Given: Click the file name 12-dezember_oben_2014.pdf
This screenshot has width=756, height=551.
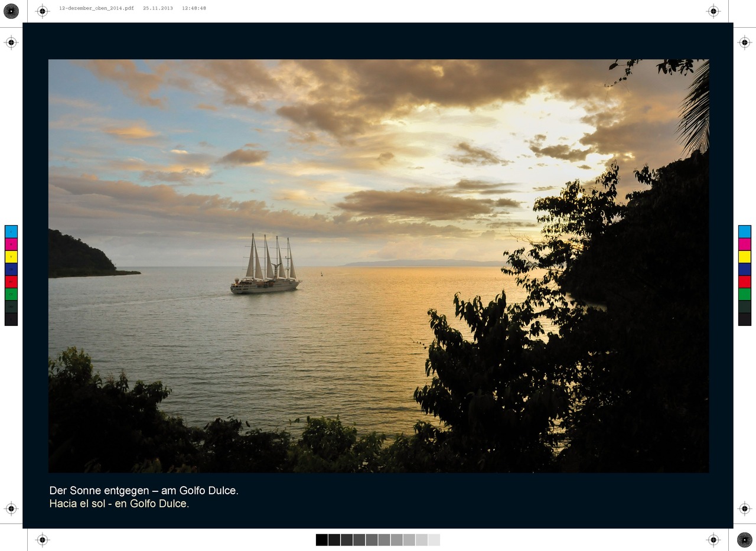Looking at the screenshot, I should 96,8.
